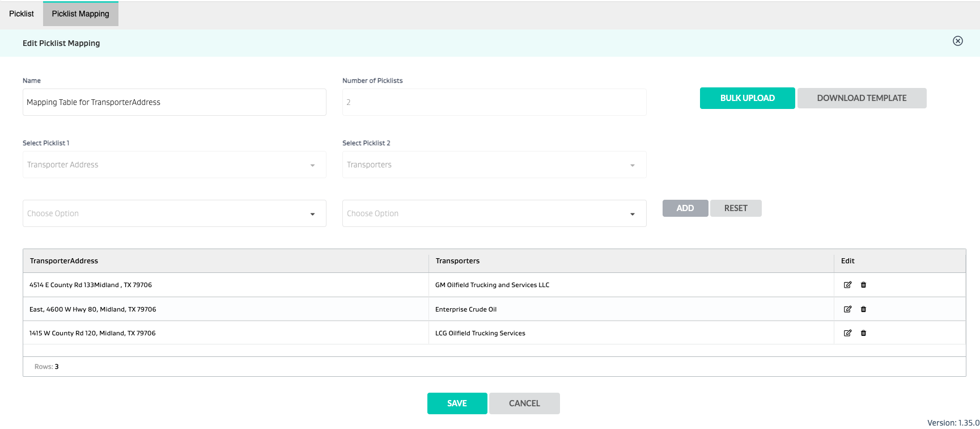980x429 pixels.
Task: Edit the GM Oilfield Trucking mapping row
Action: pyautogui.click(x=847, y=285)
